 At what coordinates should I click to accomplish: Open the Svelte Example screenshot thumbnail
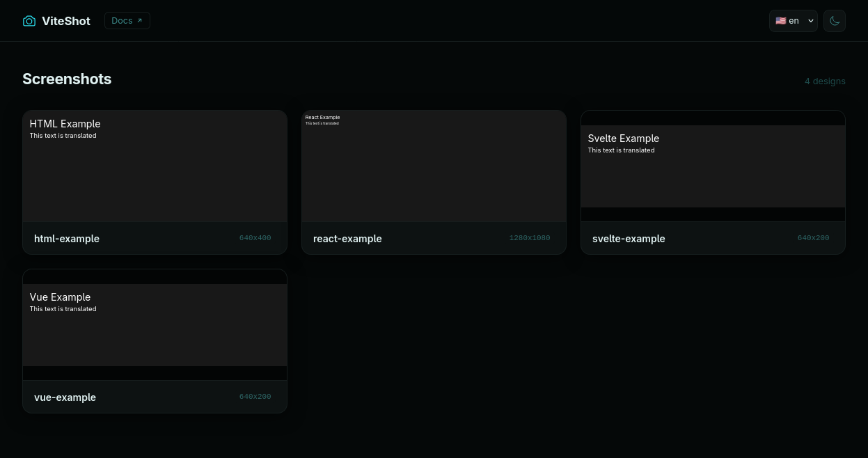coord(713,166)
